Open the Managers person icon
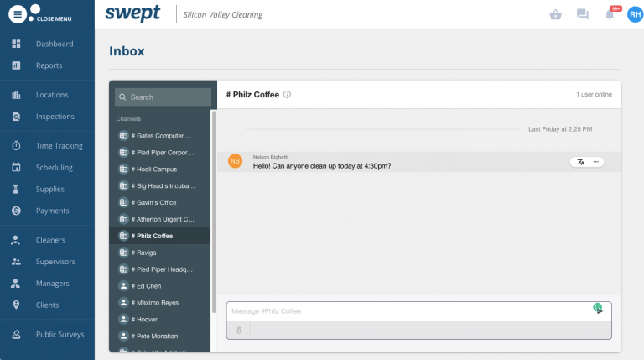The height and width of the screenshot is (360, 644). click(x=16, y=284)
